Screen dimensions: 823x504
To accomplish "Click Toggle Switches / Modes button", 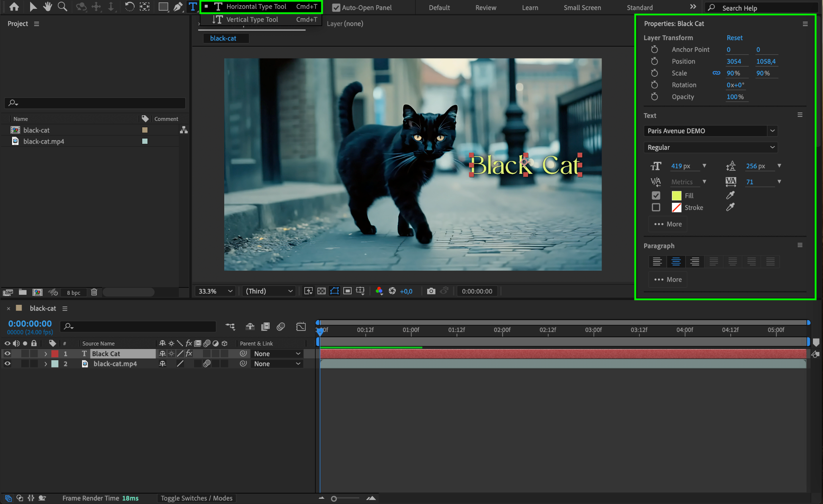I will (197, 498).
